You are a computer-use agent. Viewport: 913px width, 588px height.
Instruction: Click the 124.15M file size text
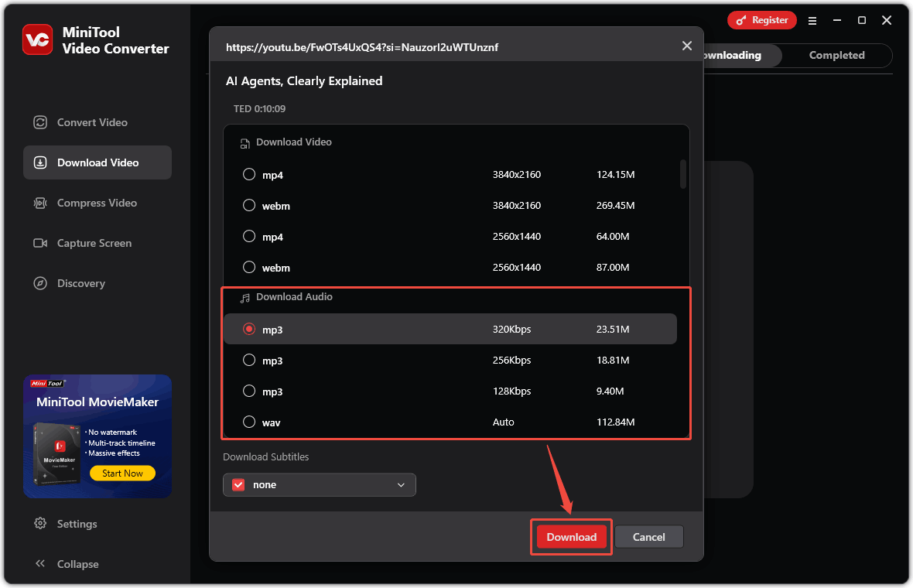coord(615,174)
